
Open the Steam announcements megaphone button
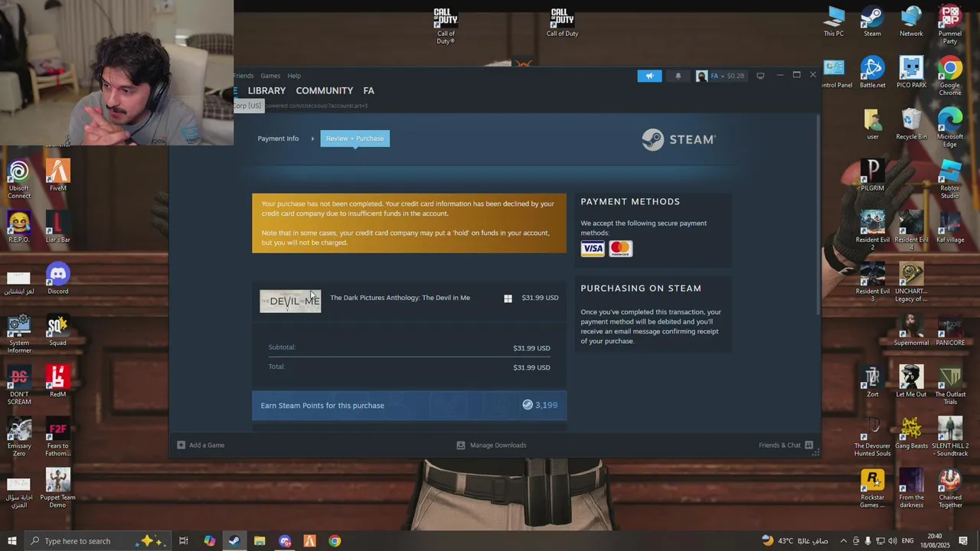(x=649, y=76)
